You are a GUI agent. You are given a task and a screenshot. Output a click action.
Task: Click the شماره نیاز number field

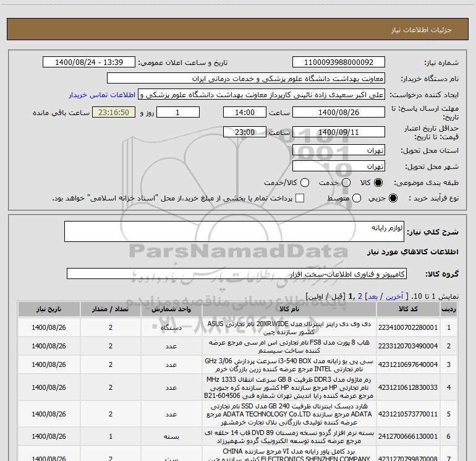pos(339,62)
